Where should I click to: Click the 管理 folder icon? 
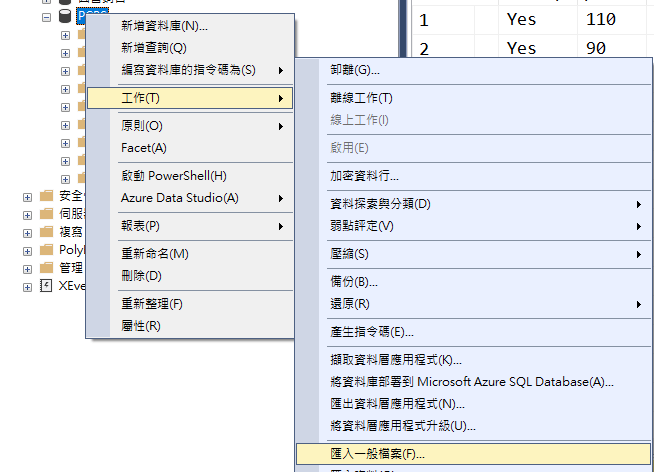point(46,267)
